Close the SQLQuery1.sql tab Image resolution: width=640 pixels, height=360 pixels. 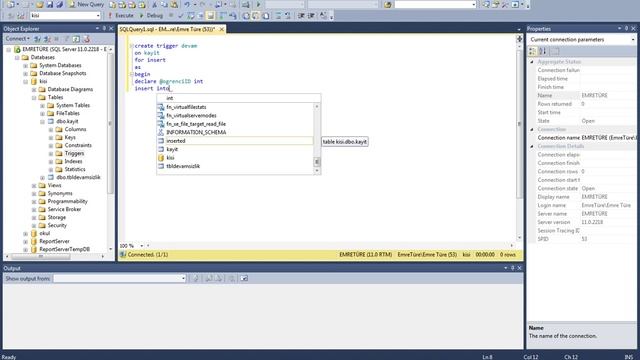click(222, 29)
